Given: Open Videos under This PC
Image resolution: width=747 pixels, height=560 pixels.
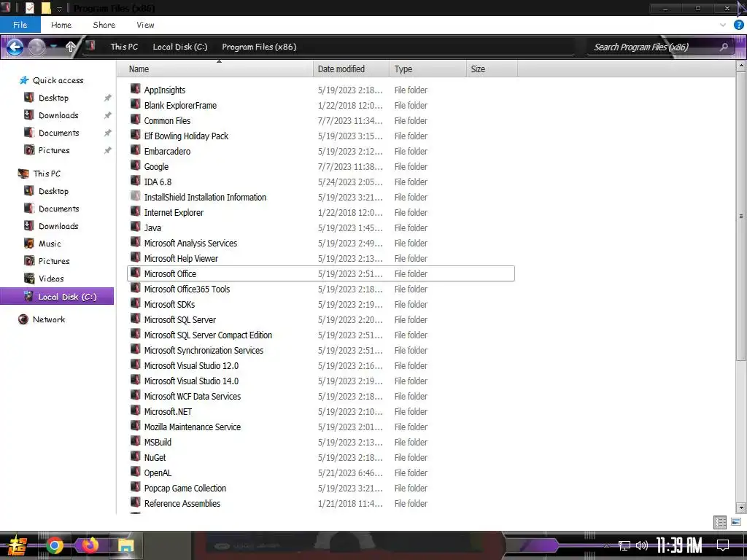Looking at the screenshot, I should coord(51,279).
